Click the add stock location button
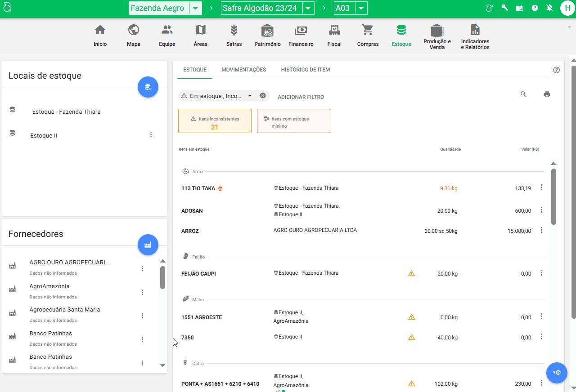 coord(148,87)
